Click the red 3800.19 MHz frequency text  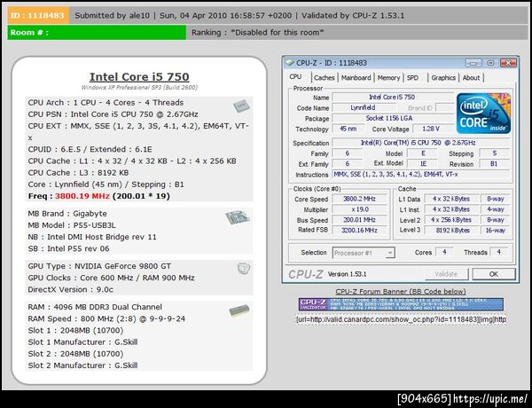82,196
